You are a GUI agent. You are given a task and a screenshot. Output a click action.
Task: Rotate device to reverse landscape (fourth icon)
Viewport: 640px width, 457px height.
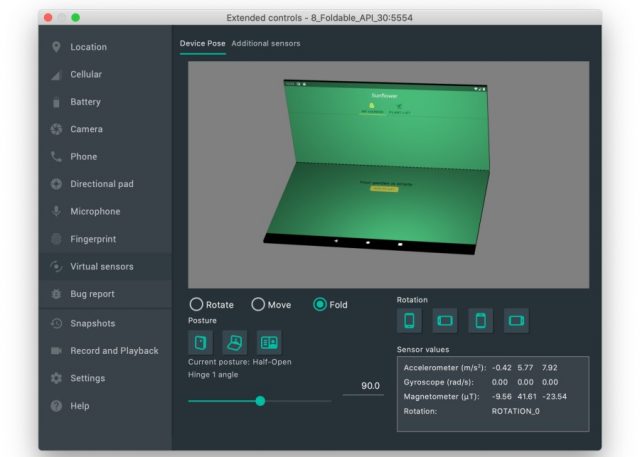click(x=516, y=320)
